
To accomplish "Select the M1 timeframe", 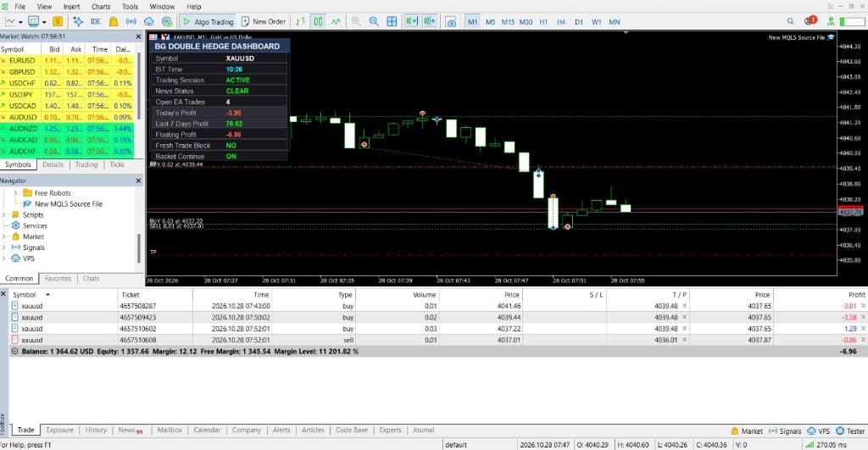I will pyautogui.click(x=472, y=22).
